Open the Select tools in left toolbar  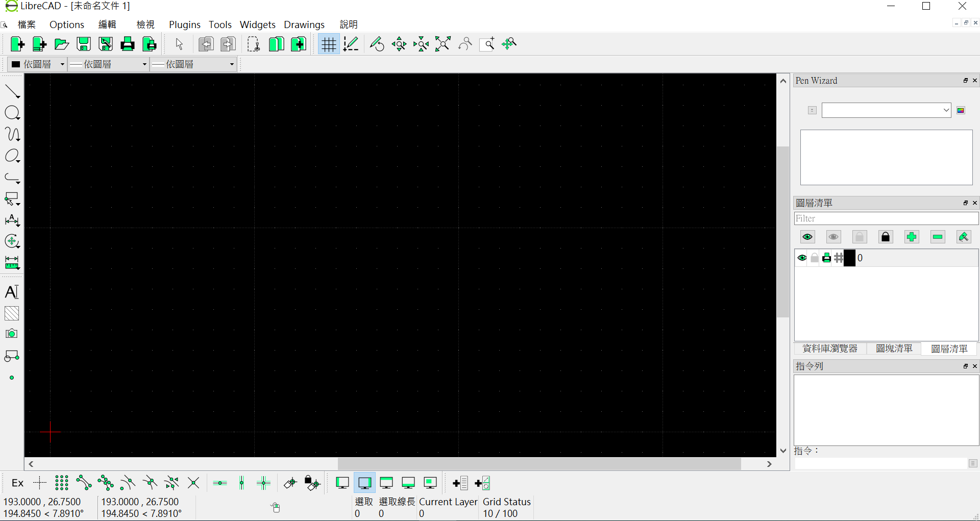12,199
